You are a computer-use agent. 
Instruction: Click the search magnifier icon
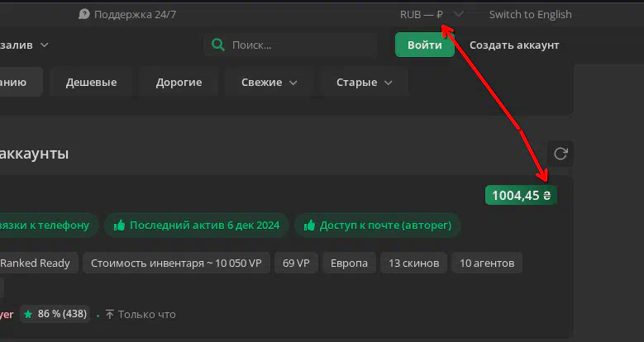(x=218, y=45)
